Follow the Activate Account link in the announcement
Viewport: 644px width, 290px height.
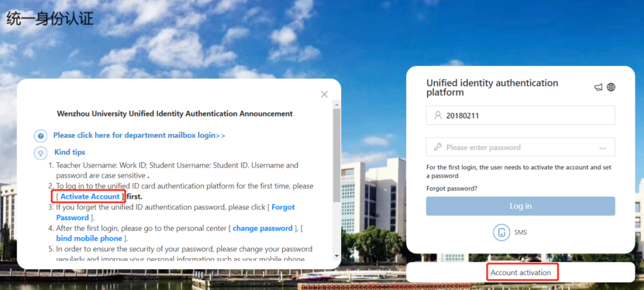point(90,197)
